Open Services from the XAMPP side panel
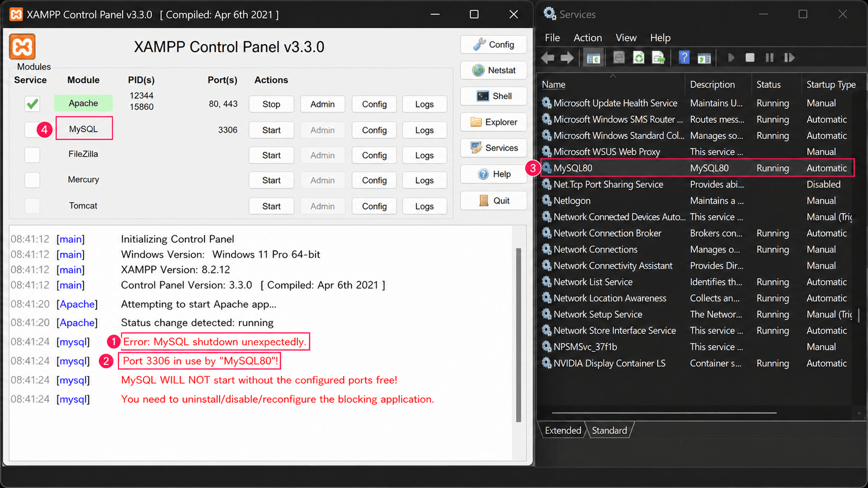 pyautogui.click(x=494, y=148)
